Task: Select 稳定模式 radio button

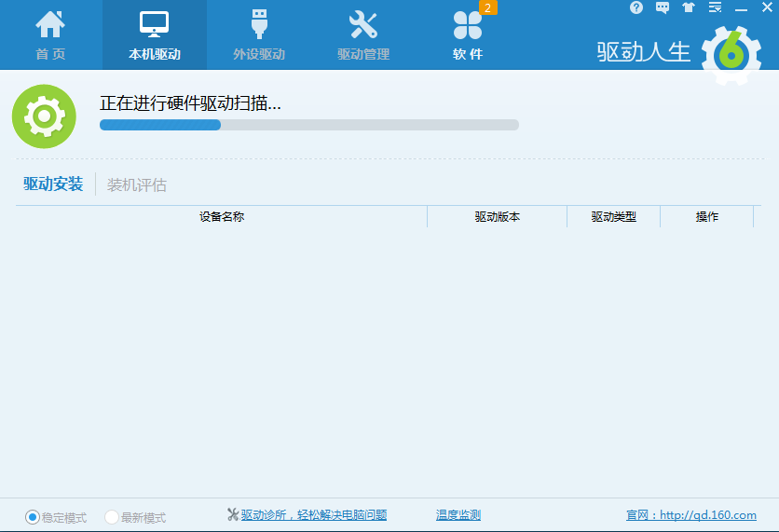Action: click(33, 517)
